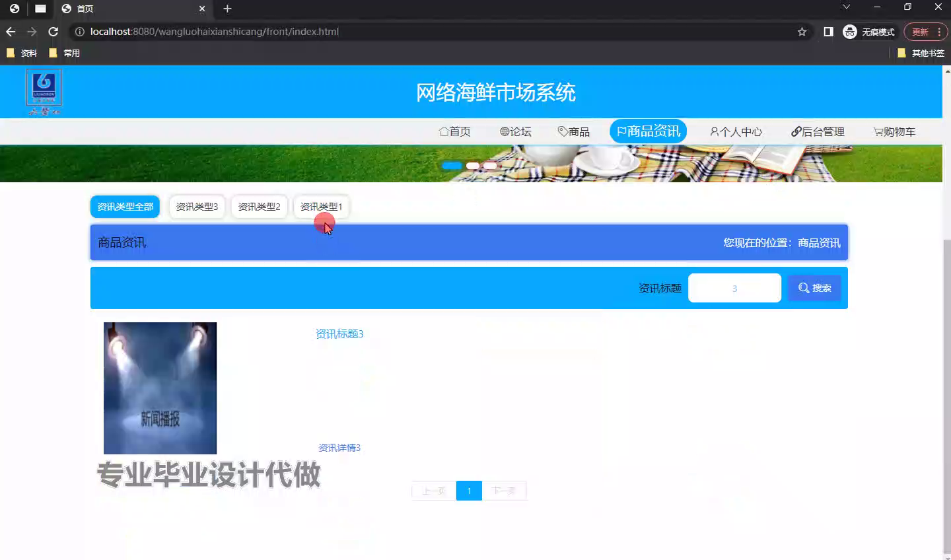Filter by 资讯类型1

pos(321,207)
